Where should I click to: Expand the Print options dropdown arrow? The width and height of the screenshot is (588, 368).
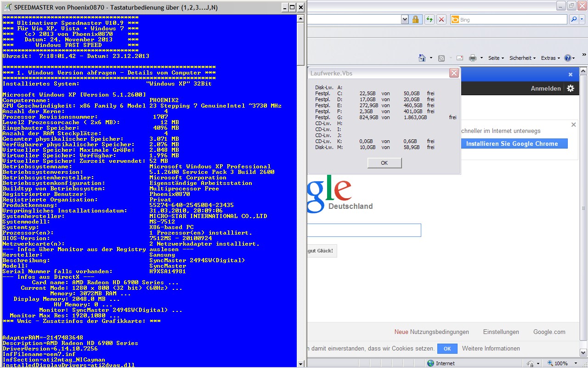(481, 58)
